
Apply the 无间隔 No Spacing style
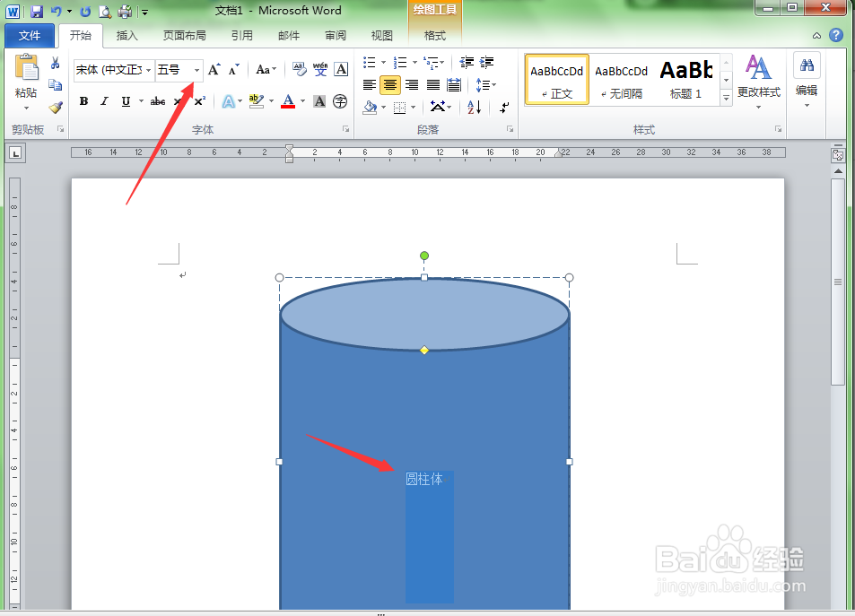click(621, 80)
